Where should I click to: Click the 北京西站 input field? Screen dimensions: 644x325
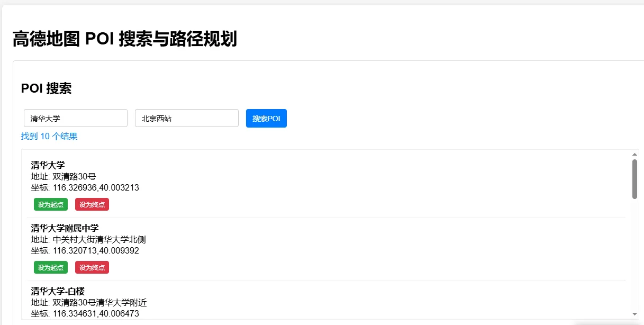[187, 118]
